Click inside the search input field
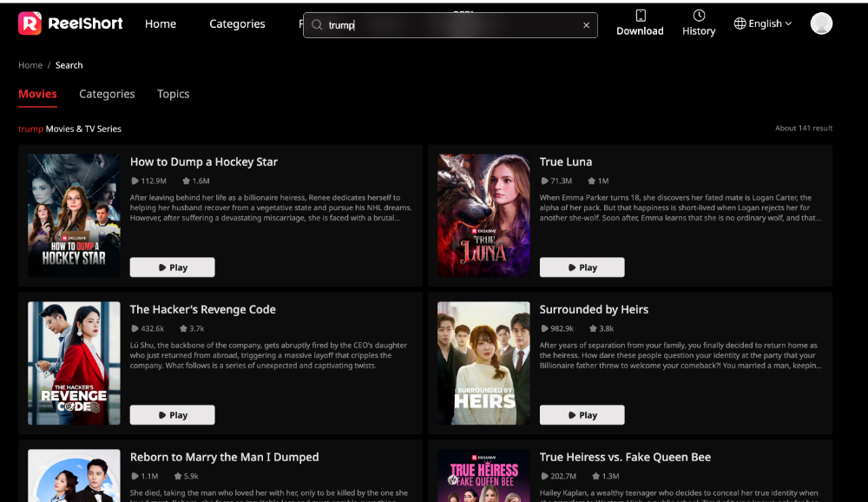This screenshot has height=502, width=868. [450, 25]
